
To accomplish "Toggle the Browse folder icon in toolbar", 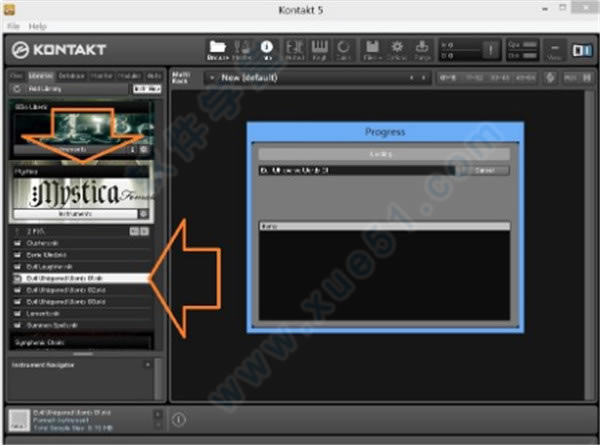I will pyautogui.click(x=217, y=50).
